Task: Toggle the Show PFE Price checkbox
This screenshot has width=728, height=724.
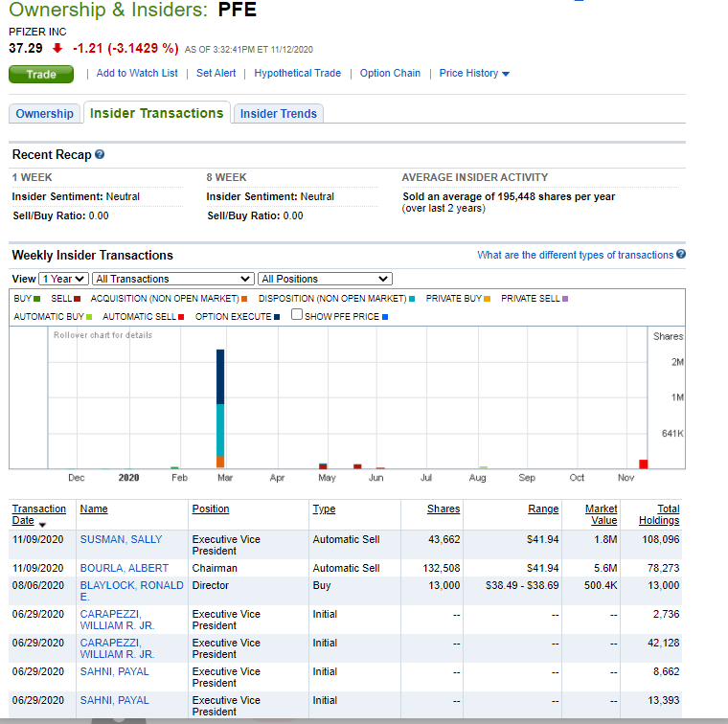Action: tap(297, 315)
